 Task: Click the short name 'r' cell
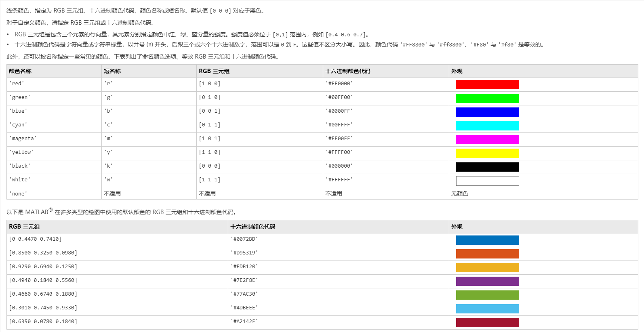click(149, 85)
